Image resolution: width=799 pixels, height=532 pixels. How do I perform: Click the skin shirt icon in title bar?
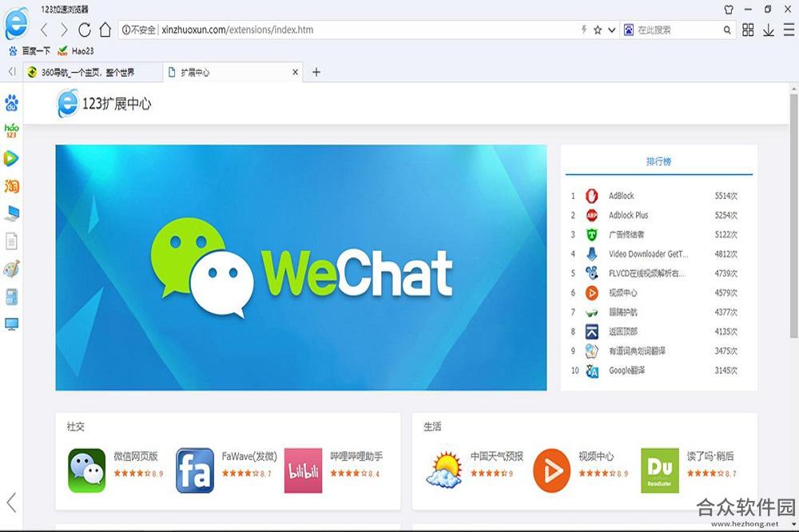(729, 9)
